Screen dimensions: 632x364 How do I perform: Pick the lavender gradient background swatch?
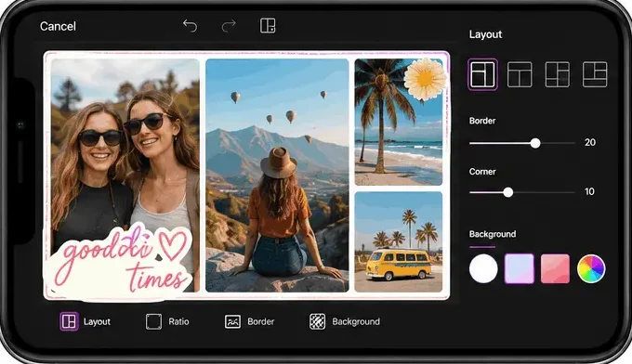520,268
